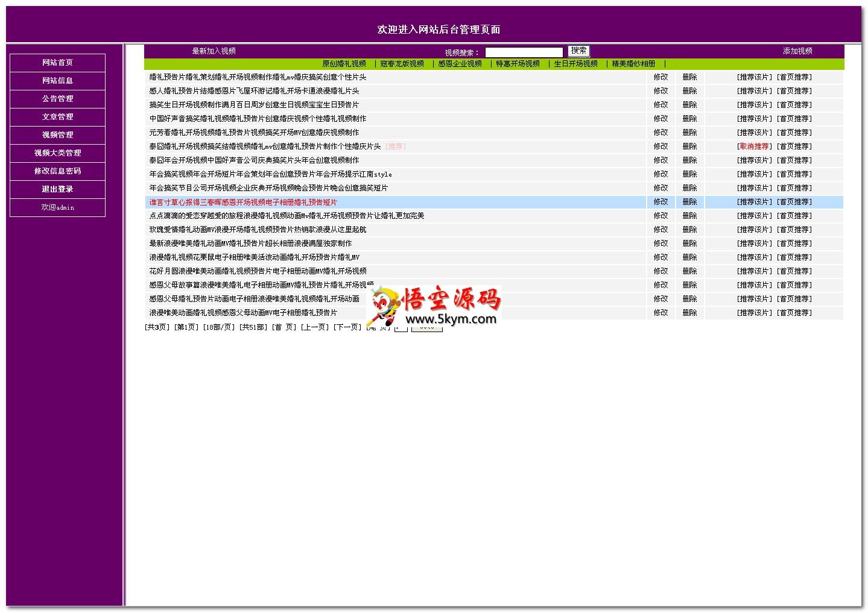The height and width of the screenshot is (613, 868).
Task: Open 修改信息密码 in the sidebar
Action: (x=57, y=171)
